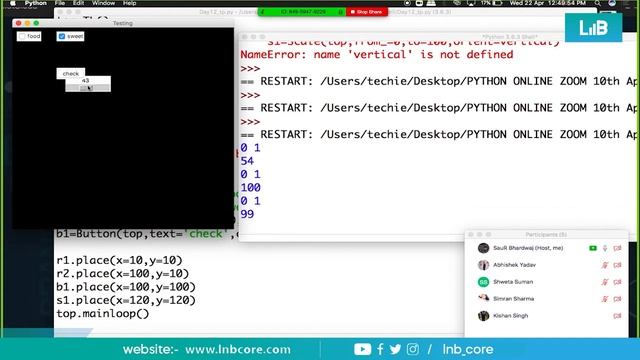Viewport: 640px width, 360px height.
Task: Click the date and time in menu bar
Action: click(547, 3)
